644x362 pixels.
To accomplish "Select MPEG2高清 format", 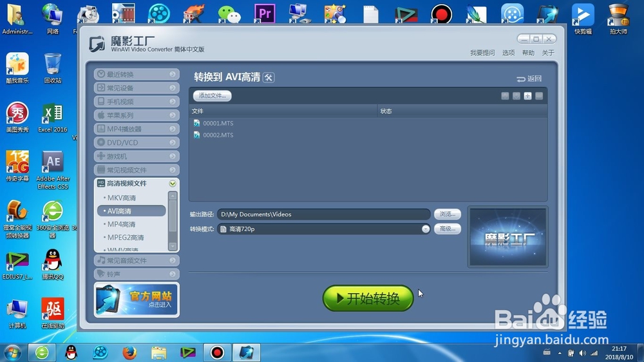I will (x=131, y=237).
